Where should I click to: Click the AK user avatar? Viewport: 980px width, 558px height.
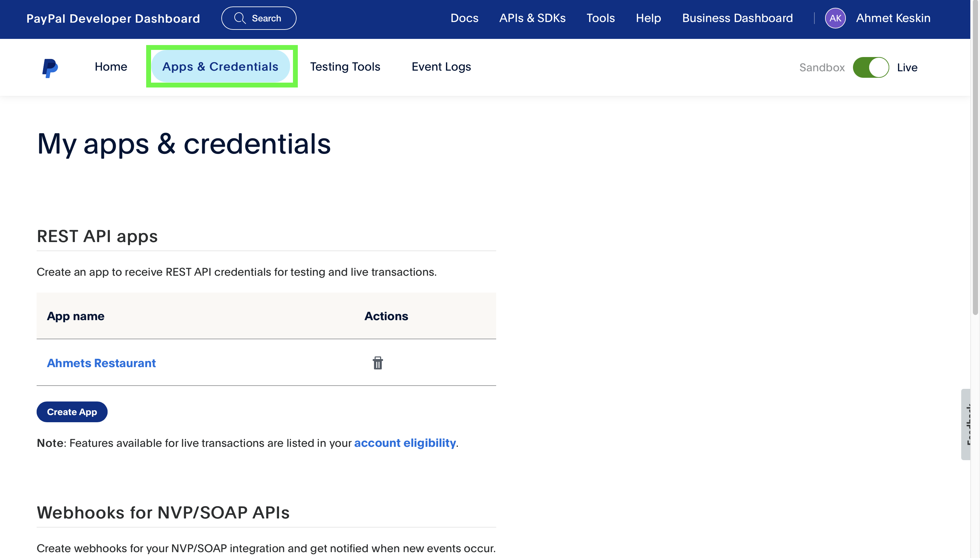[x=835, y=18]
